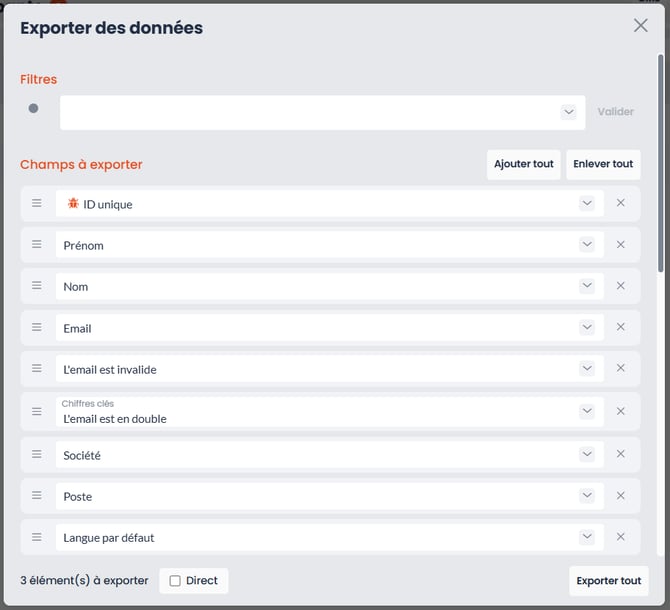Remove the Nom field

pos(621,285)
